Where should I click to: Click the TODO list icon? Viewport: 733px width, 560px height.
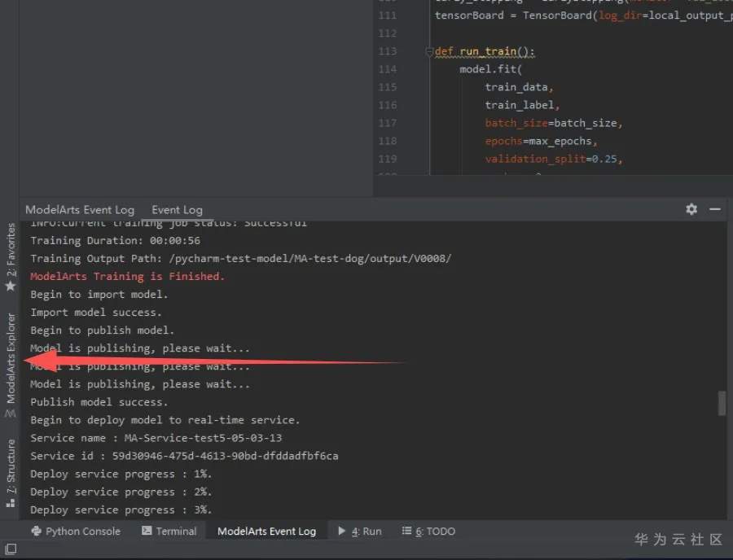click(x=406, y=531)
